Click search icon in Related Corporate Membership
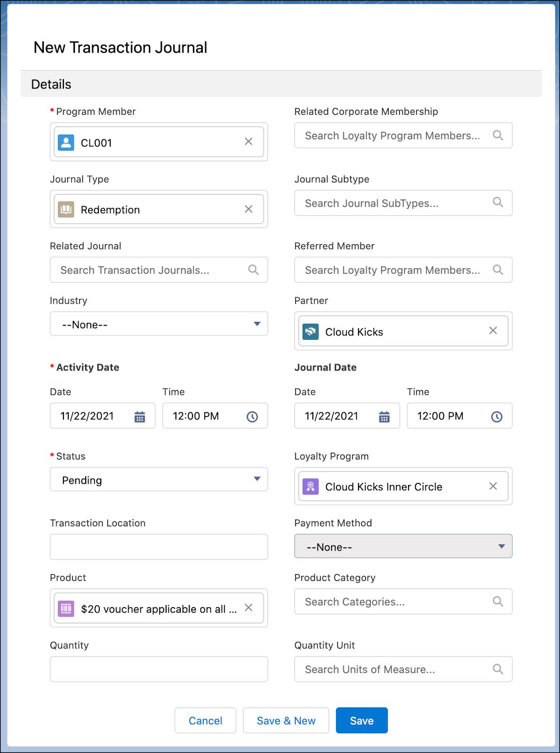 pos(497,136)
